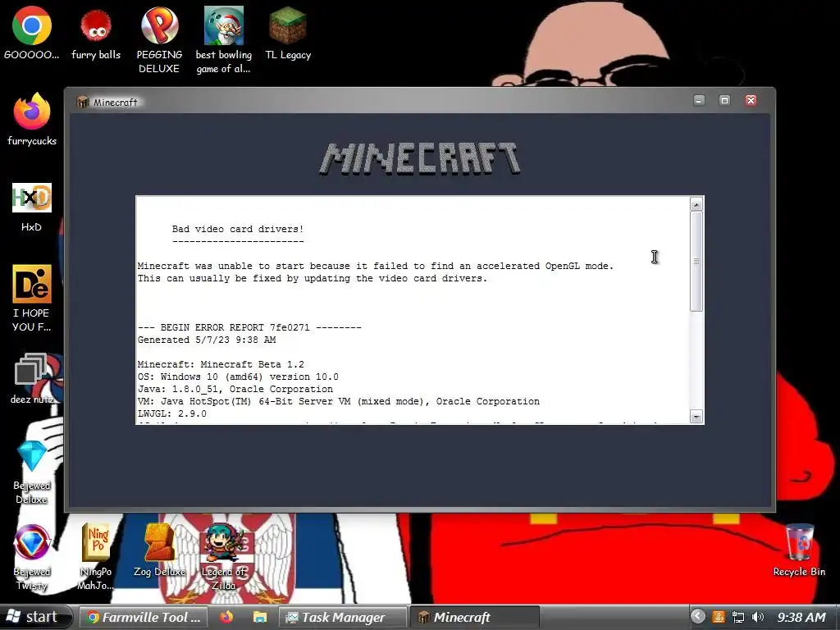This screenshot has height=630, width=840.
Task: Open the start menu
Action: pyautogui.click(x=36, y=617)
